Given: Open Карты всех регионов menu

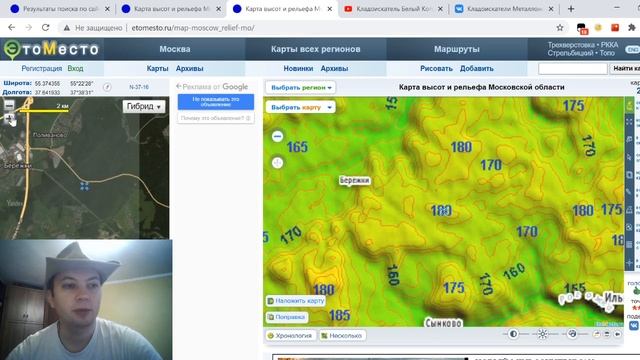Looking at the screenshot, I should point(316,49).
